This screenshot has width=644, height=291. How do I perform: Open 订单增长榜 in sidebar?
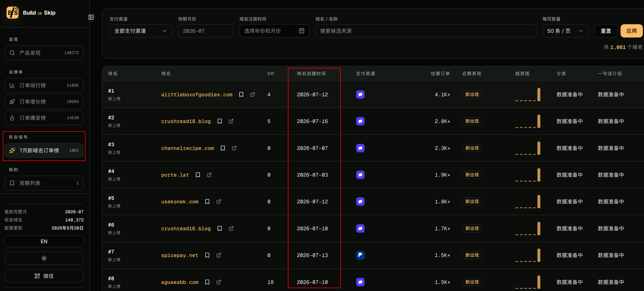pyautogui.click(x=44, y=102)
